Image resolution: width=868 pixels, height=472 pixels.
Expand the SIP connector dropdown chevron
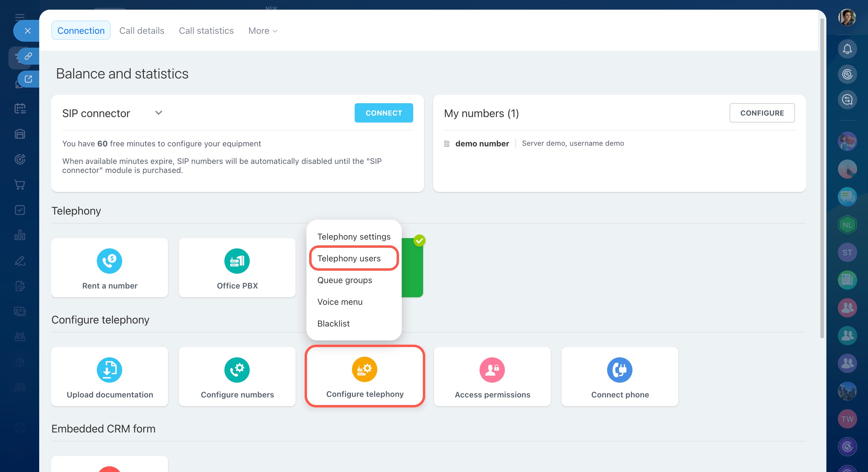(x=159, y=113)
